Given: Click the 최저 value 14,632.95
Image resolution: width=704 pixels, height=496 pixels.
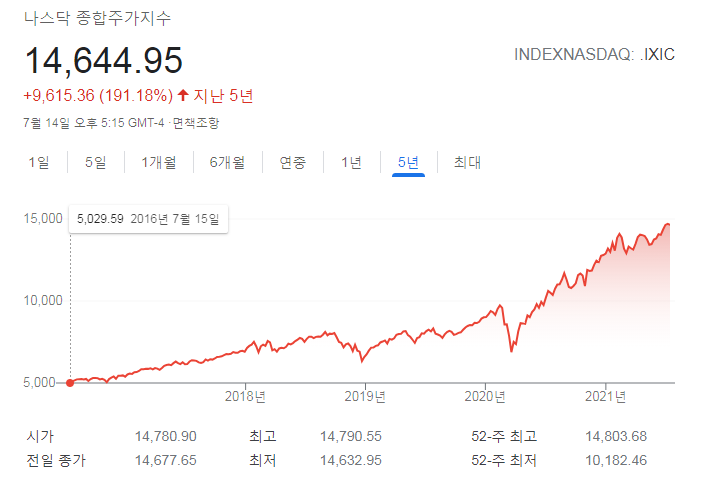Looking at the screenshot, I should [351, 461].
